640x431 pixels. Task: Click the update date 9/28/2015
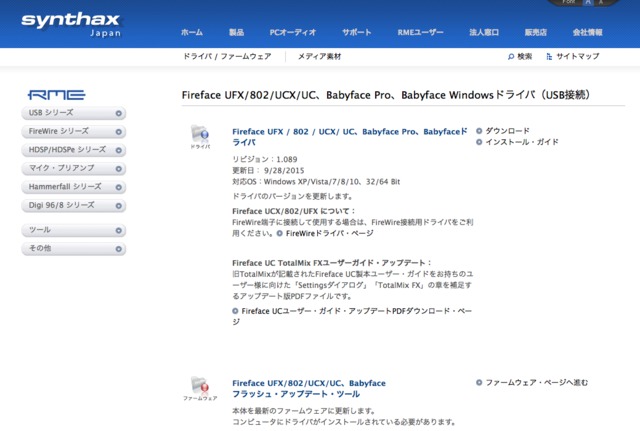284,171
